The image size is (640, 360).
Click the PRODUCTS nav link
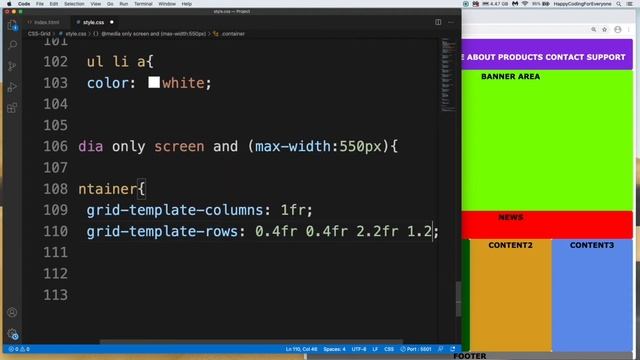coord(520,57)
